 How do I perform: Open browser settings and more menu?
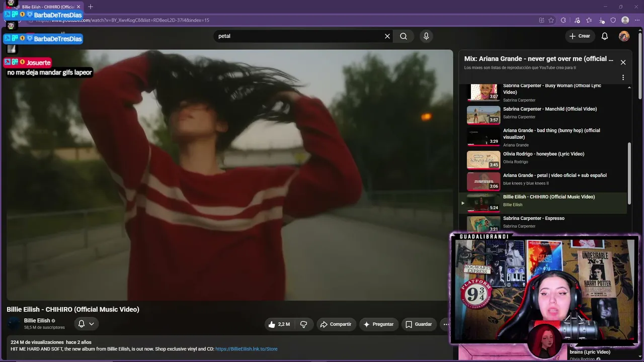(637, 20)
